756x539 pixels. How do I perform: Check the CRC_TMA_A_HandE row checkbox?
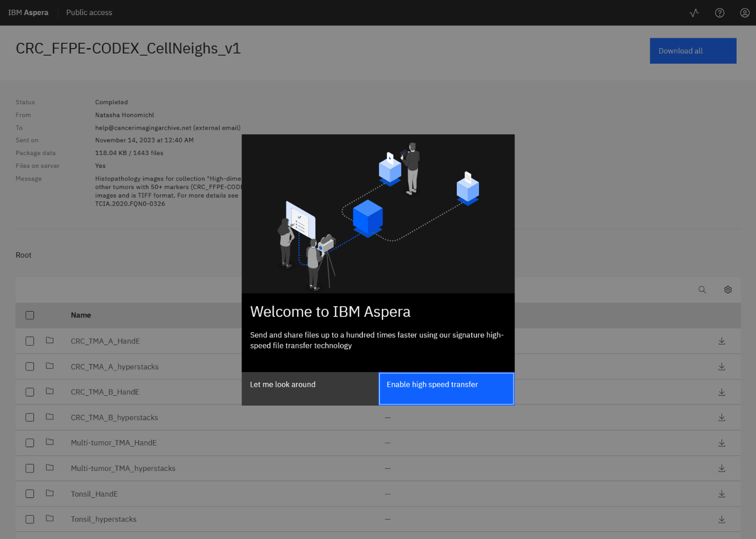click(30, 341)
